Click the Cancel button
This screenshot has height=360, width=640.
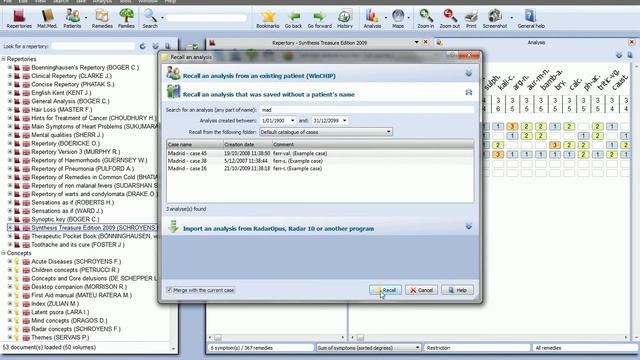click(x=421, y=290)
